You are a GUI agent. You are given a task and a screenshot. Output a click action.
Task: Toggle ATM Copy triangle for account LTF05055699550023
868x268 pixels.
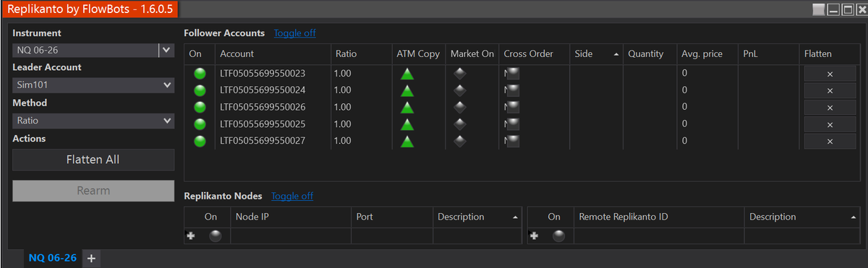pos(407,74)
